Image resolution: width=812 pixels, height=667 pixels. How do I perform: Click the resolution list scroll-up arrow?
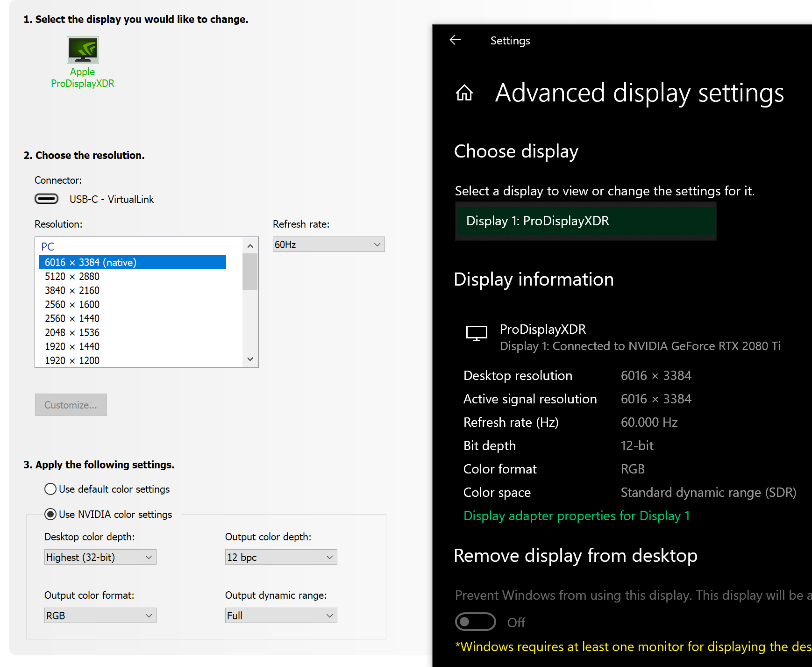pyautogui.click(x=250, y=246)
